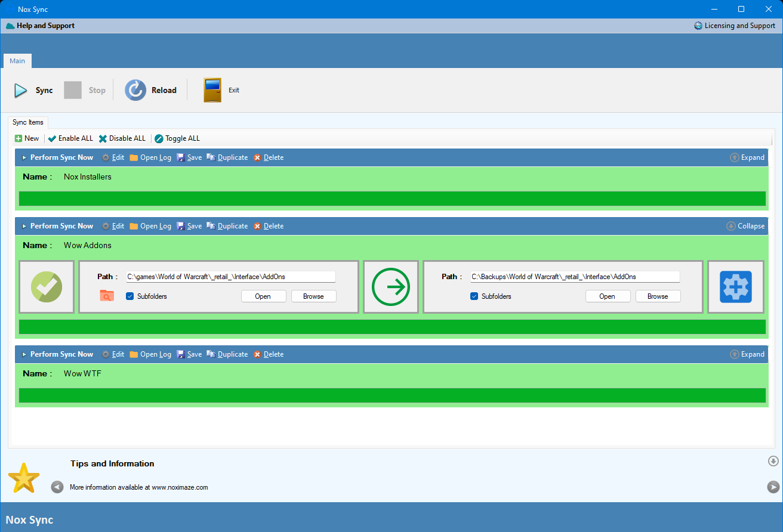Show the previous tip
This screenshot has height=532, width=783.
click(x=57, y=487)
